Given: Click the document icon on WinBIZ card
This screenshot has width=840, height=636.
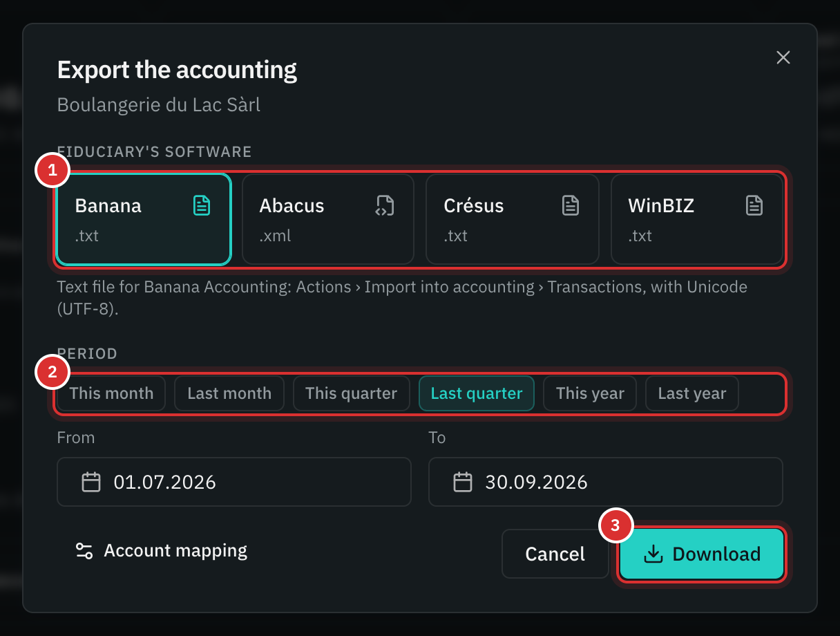Looking at the screenshot, I should pos(754,205).
